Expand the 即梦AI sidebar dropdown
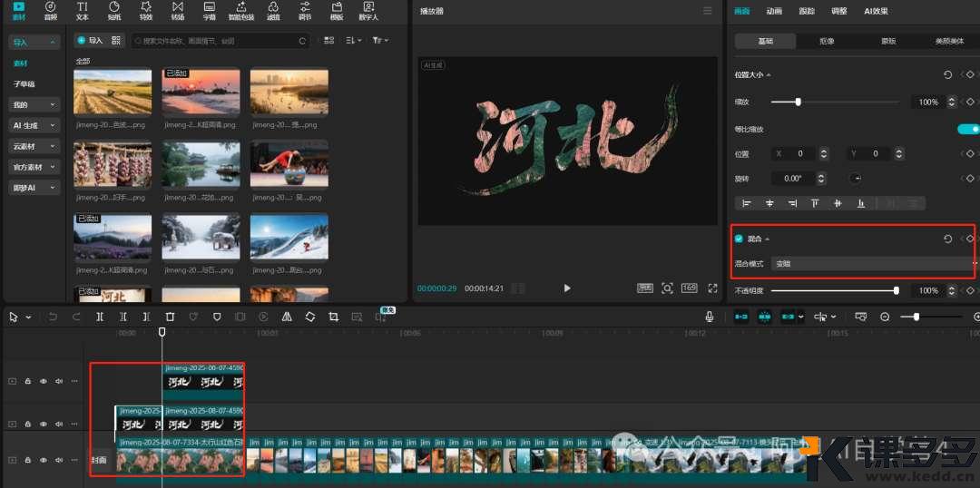The height and width of the screenshot is (488, 980). point(34,188)
